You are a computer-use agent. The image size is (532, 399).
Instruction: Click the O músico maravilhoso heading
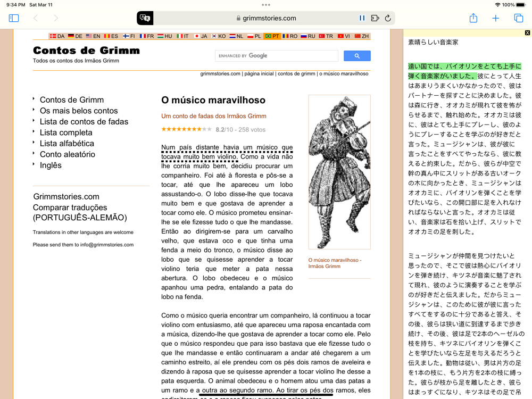[x=213, y=100]
